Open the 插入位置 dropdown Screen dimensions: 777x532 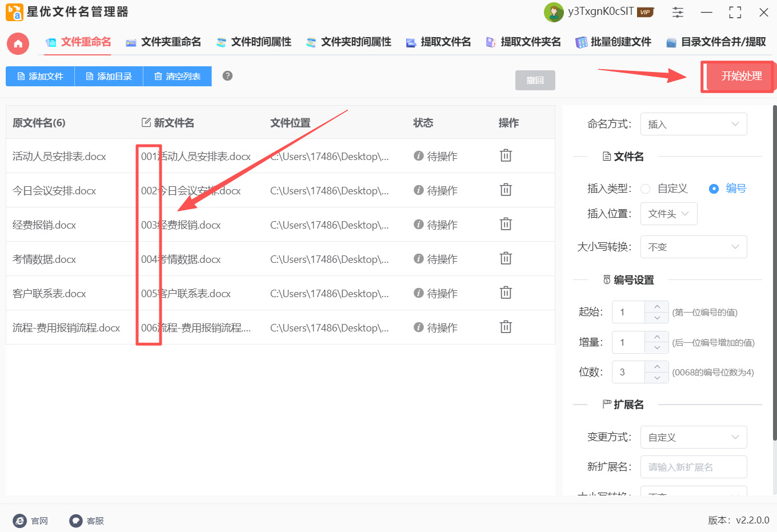tap(669, 214)
